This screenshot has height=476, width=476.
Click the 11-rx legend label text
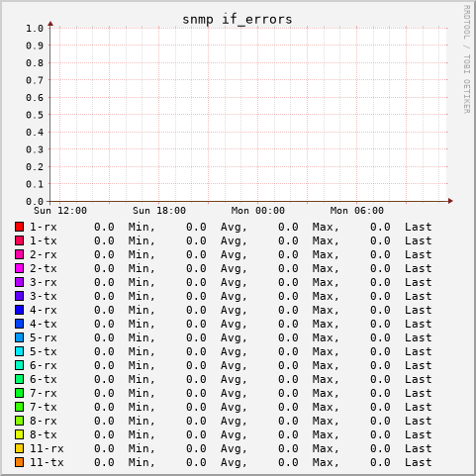[x=47, y=448]
